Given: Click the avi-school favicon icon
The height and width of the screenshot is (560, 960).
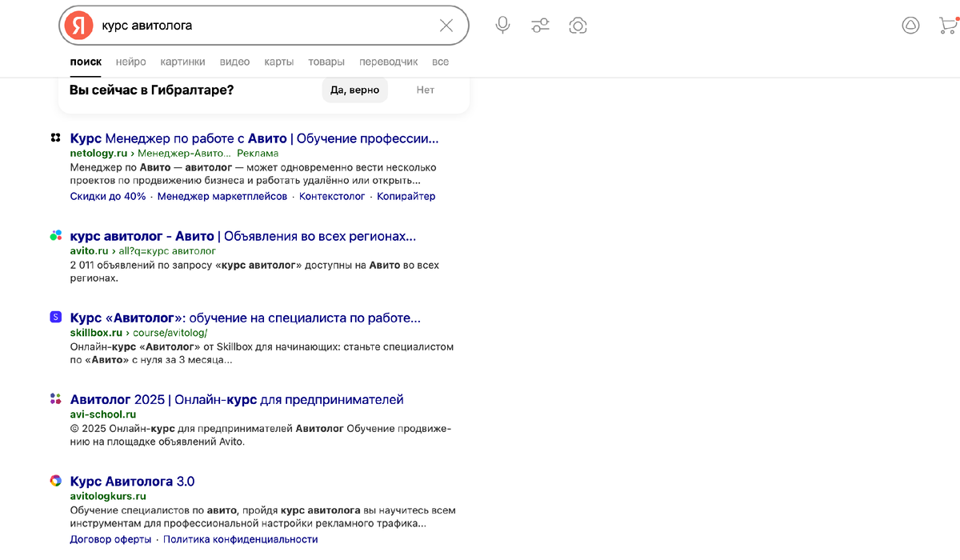Looking at the screenshot, I should [x=55, y=398].
